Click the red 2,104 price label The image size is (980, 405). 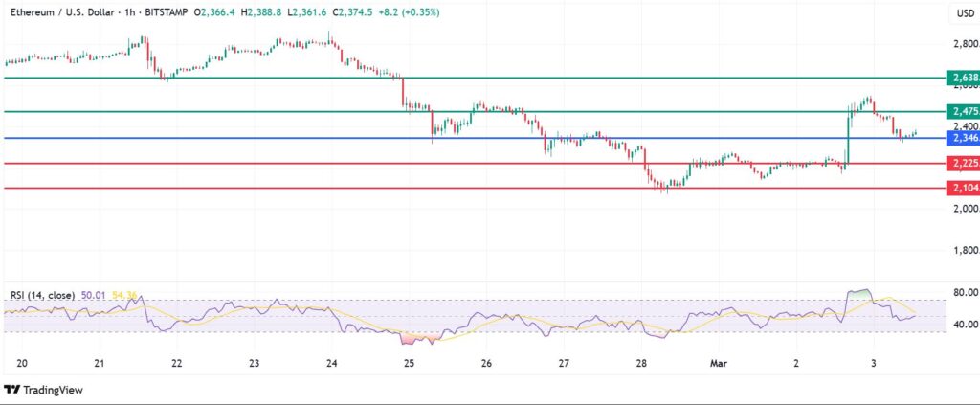961,189
